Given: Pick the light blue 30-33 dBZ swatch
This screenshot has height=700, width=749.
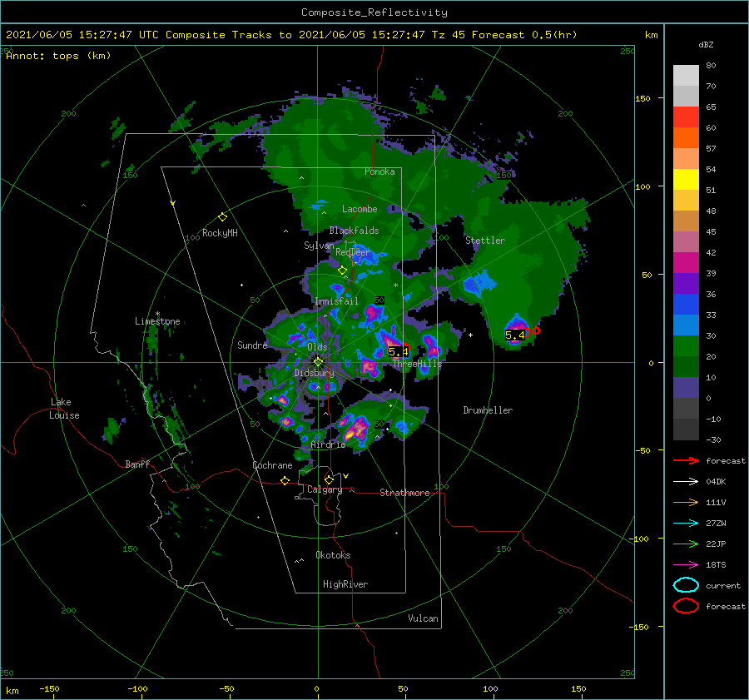Looking at the screenshot, I should [686, 325].
